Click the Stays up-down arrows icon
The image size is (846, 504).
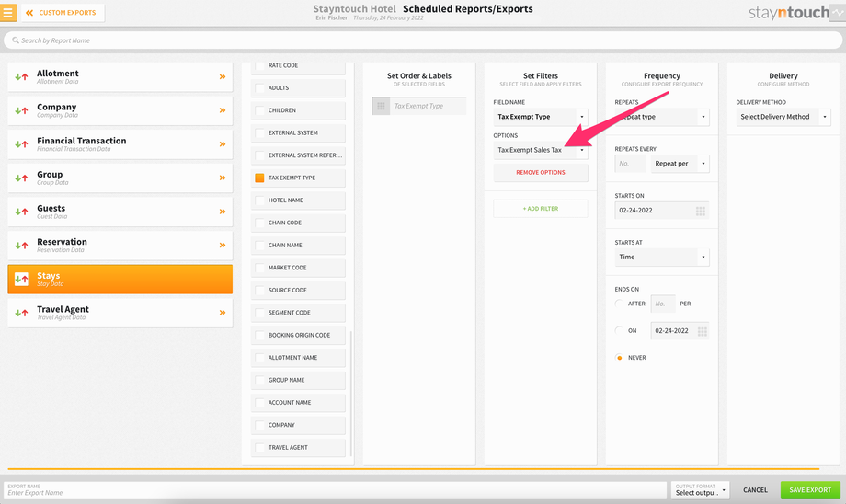21,279
